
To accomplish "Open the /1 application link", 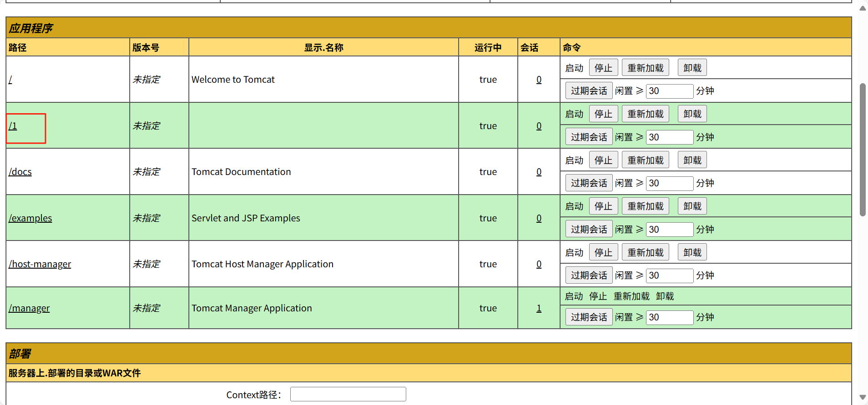I will coord(13,126).
